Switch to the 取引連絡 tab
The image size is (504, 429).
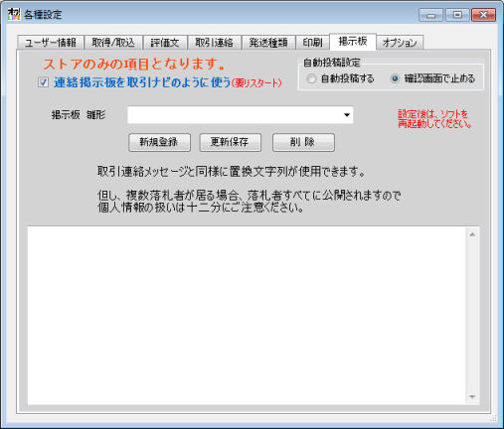tap(215, 43)
